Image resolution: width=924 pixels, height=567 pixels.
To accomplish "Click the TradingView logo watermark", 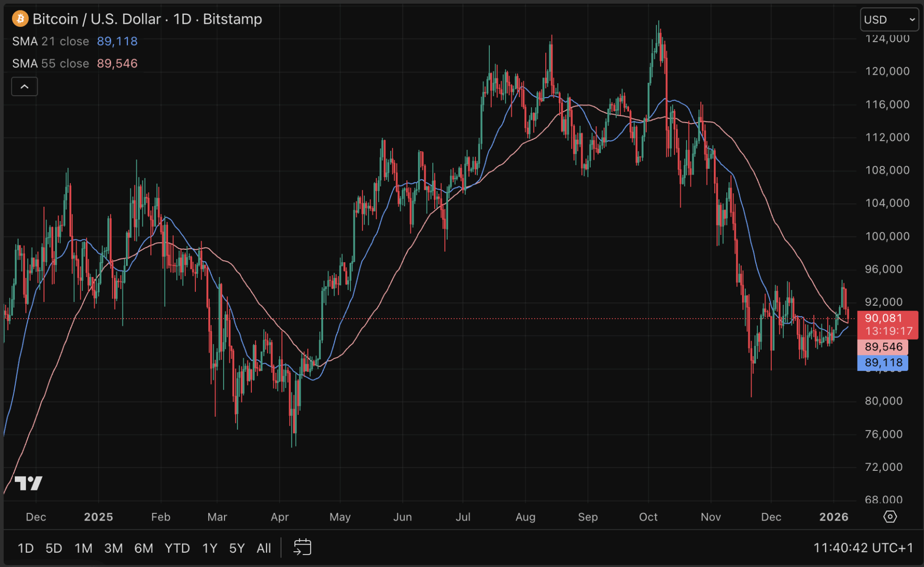I will click(28, 483).
